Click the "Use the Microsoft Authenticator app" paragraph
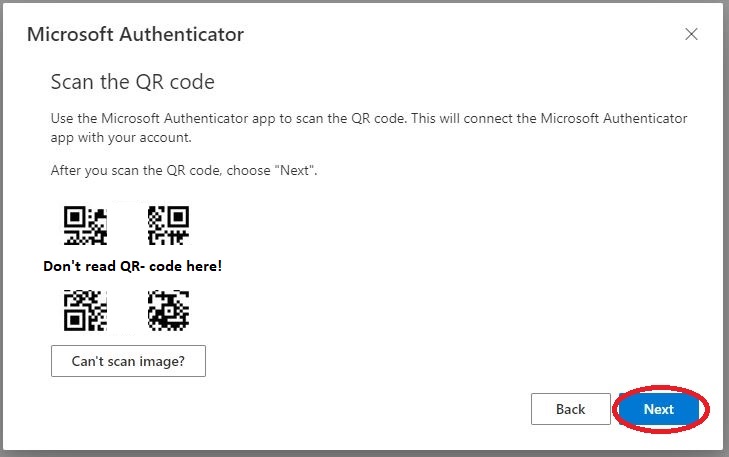729x457 pixels. coord(369,128)
